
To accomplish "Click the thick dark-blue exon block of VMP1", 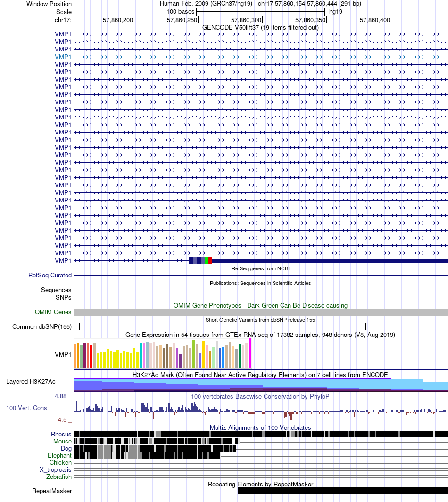I will (x=330, y=260).
